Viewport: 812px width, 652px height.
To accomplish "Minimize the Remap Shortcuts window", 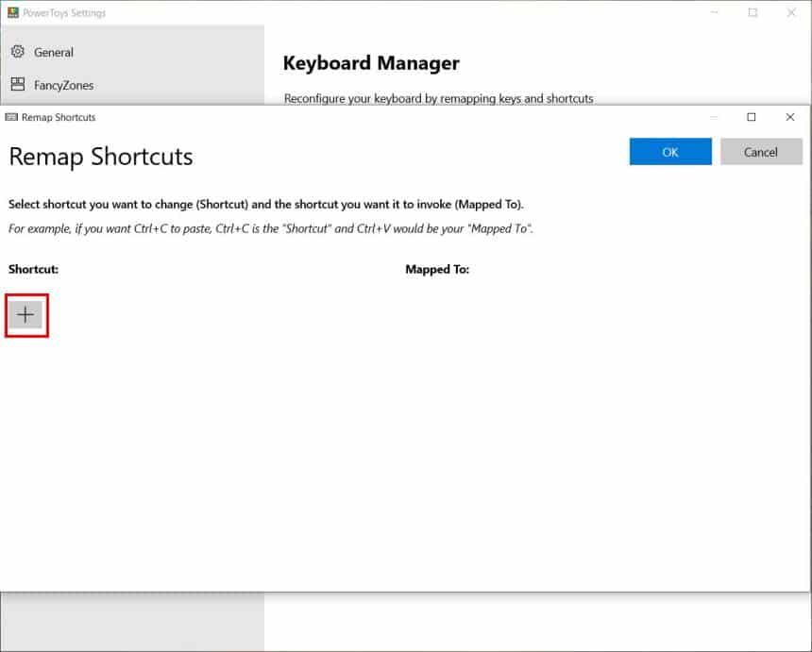I will pos(714,117).
